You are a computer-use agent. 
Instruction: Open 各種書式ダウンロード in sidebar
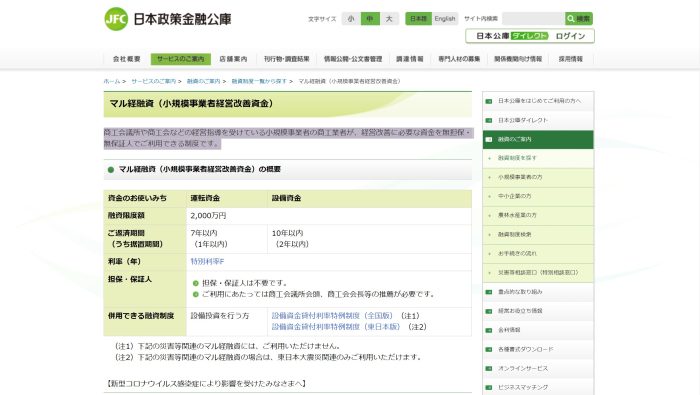click(x=538, y=349)
